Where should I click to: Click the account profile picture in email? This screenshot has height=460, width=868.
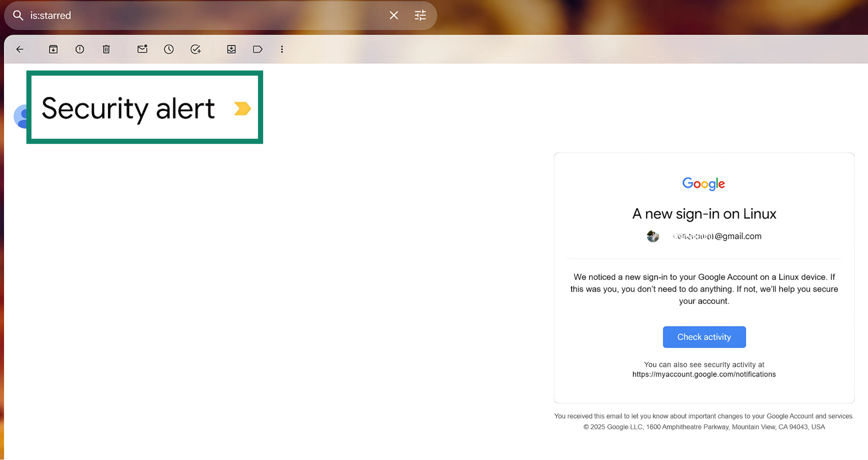[653, 236]
